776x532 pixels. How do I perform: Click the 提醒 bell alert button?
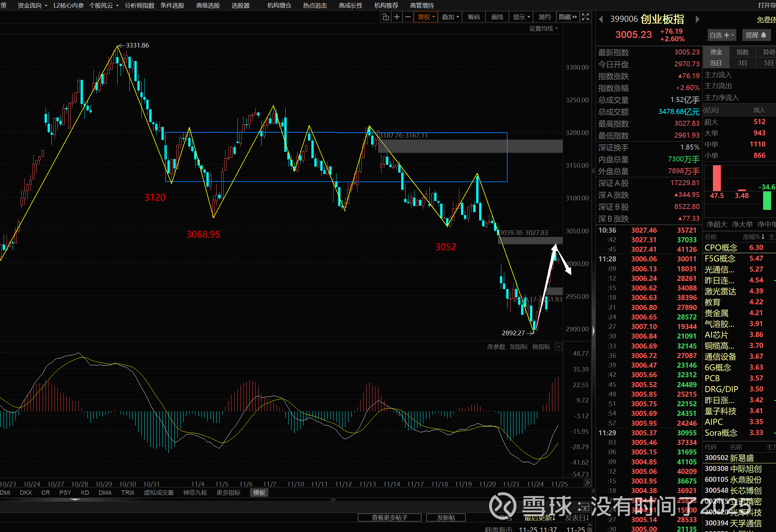coord(756,35)
